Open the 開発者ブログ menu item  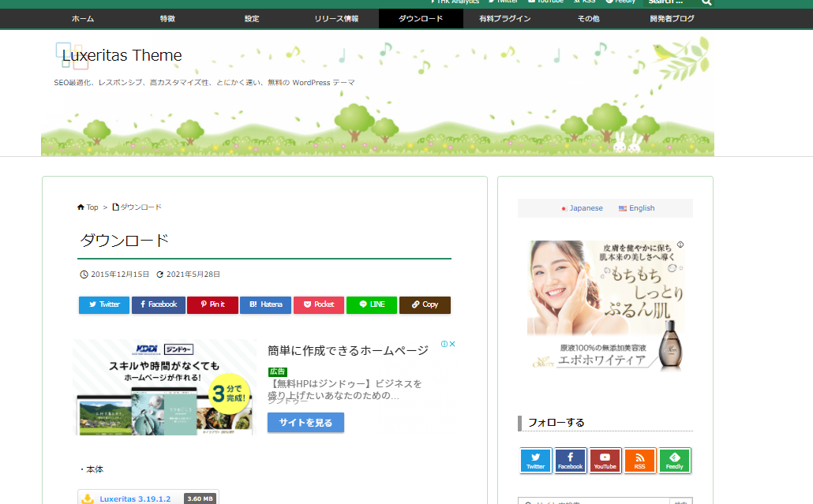click(x=673, y=19)
